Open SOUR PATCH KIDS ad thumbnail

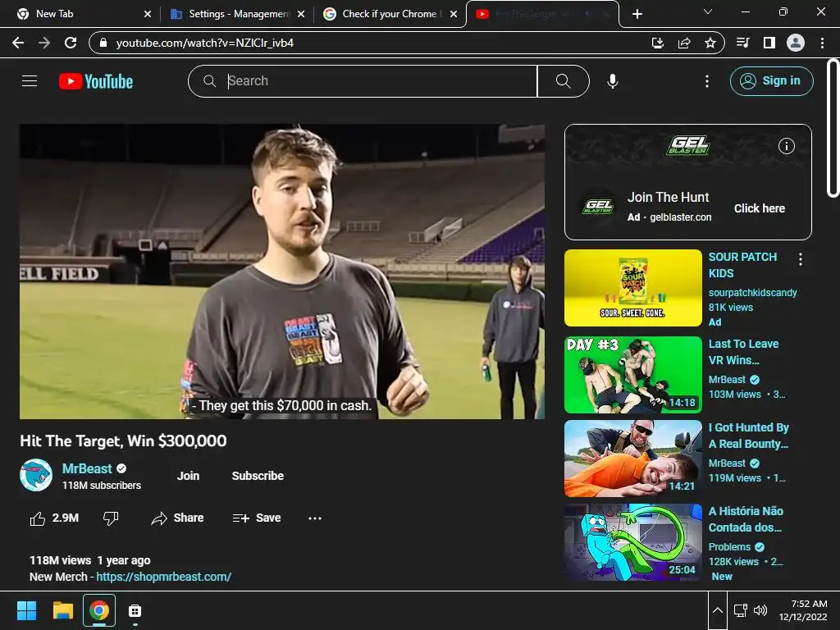[632, 288]
